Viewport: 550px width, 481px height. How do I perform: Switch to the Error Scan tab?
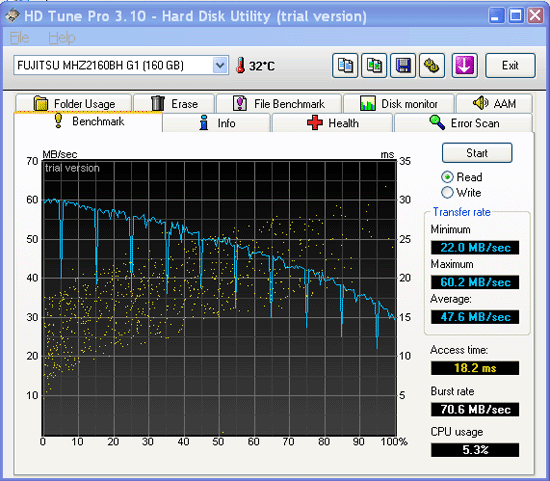point(463,123)
